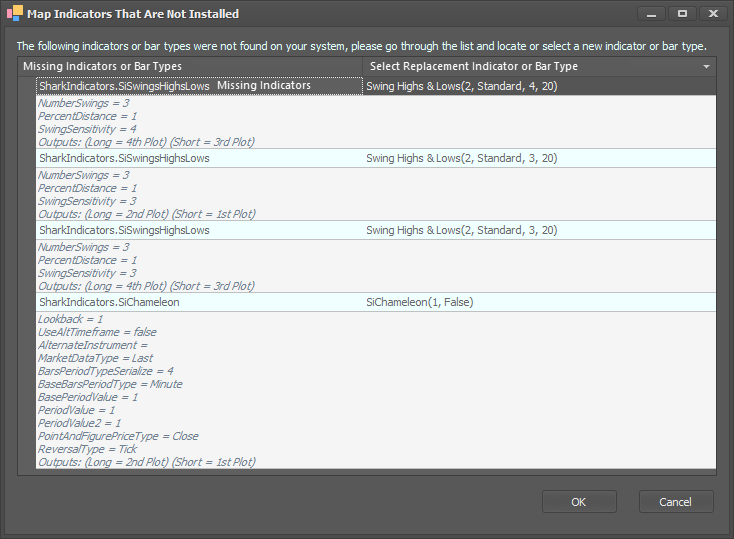Open the column header dropdown arrow

(706, 66)
